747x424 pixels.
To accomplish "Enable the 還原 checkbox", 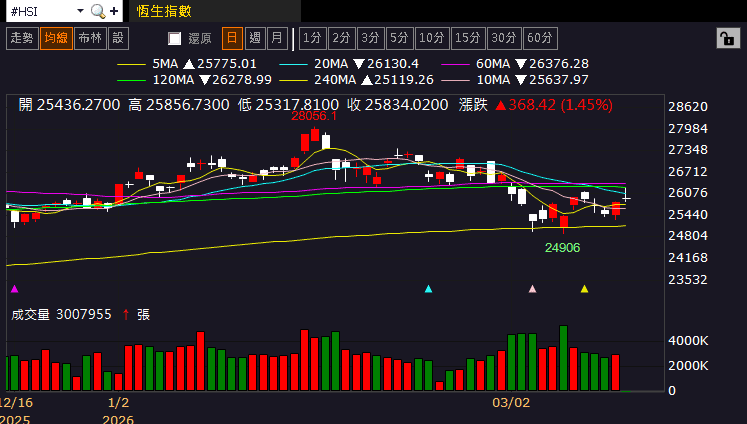I will [175, 39].
